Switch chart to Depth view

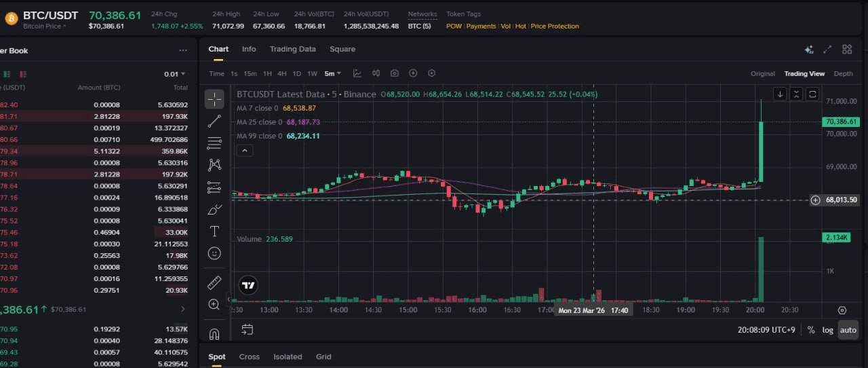click(843, 73)
